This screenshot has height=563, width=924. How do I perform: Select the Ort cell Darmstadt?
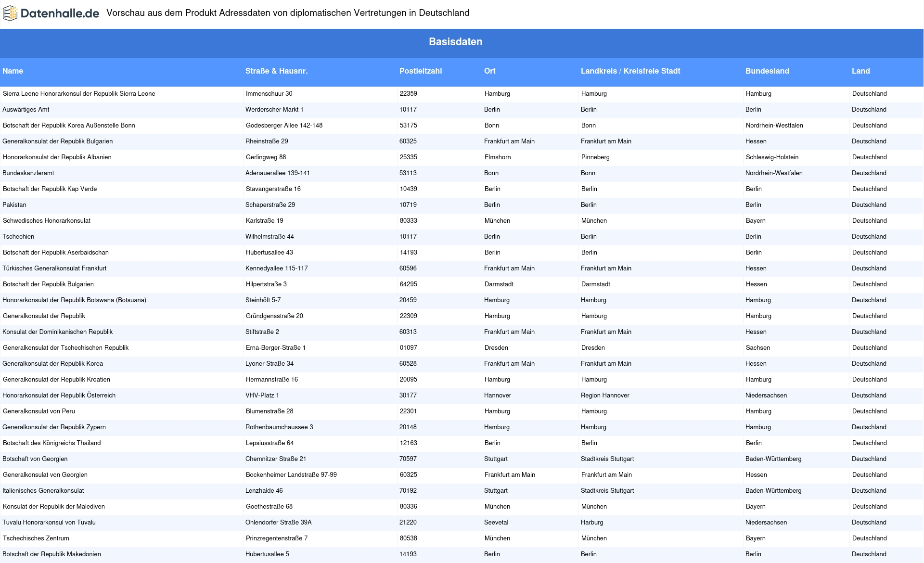pos(499,284)
